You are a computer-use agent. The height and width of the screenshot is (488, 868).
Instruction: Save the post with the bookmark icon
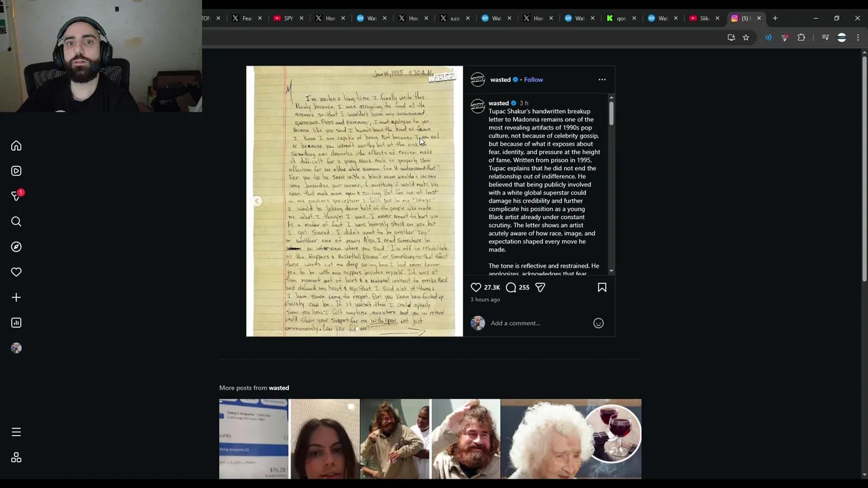[601, 287]
